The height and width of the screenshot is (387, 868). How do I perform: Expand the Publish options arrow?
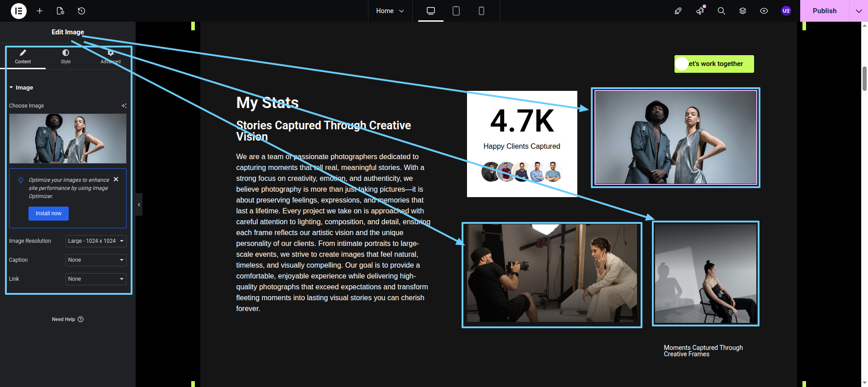click(x=859, y=11)
